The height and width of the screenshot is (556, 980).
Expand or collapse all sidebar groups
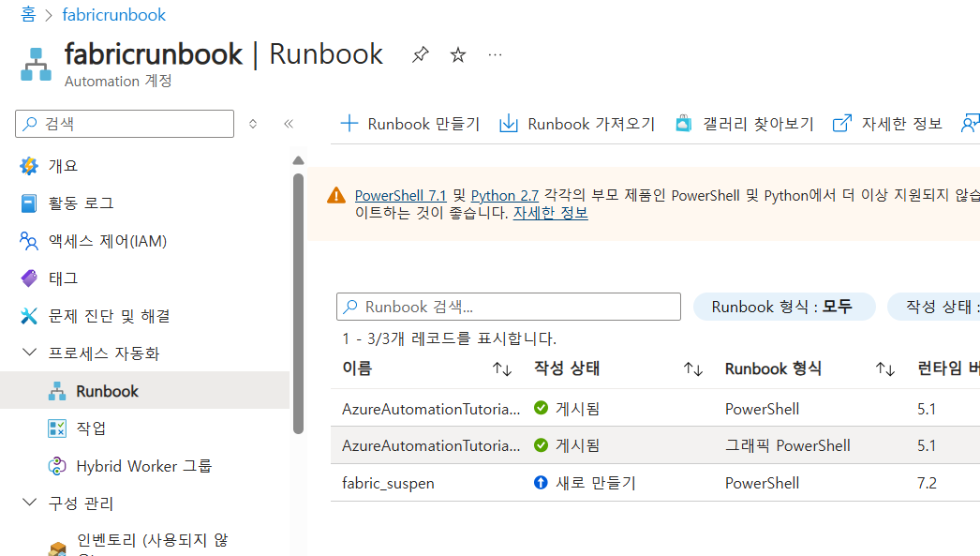pos(253,124)
